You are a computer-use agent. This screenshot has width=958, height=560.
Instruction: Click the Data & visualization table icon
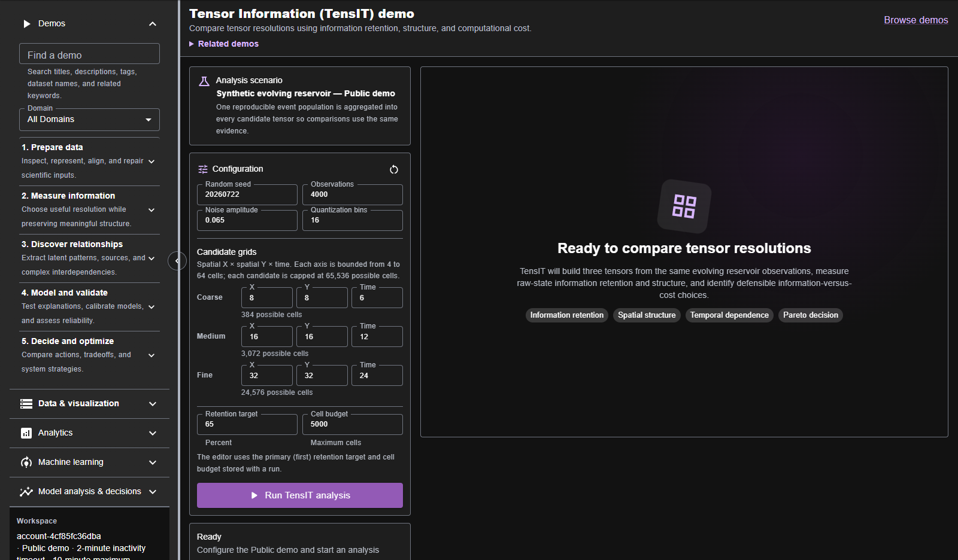(26, 404)
